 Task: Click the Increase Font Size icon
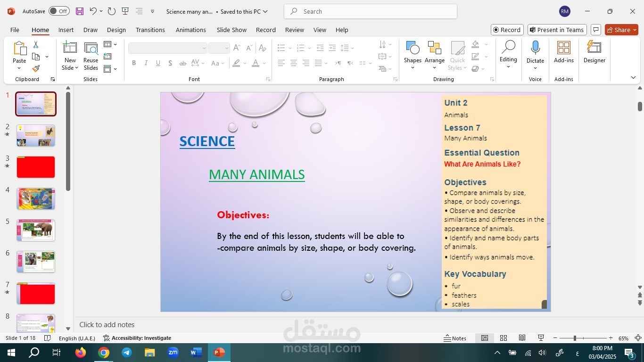(x=237, y=48)
